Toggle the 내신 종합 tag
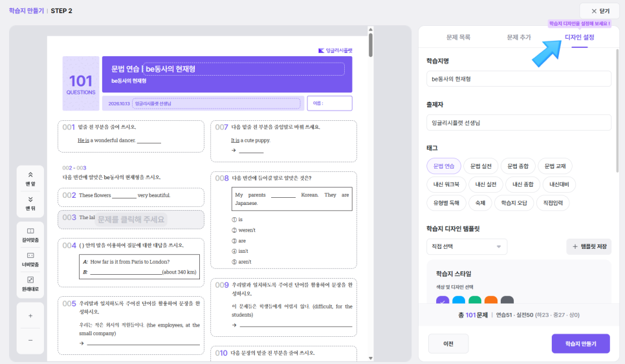 (x=523, y=184)
